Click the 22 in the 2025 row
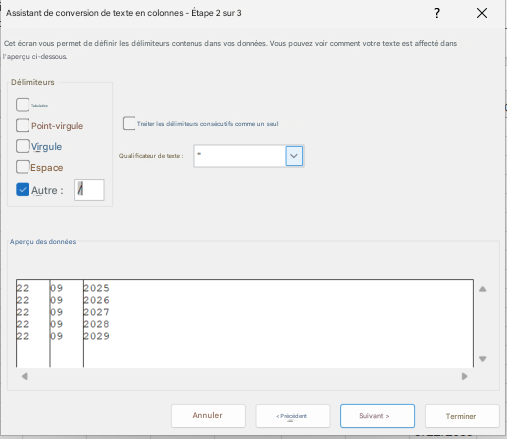Viewport: 507px width, 439px height. (23, 288)
